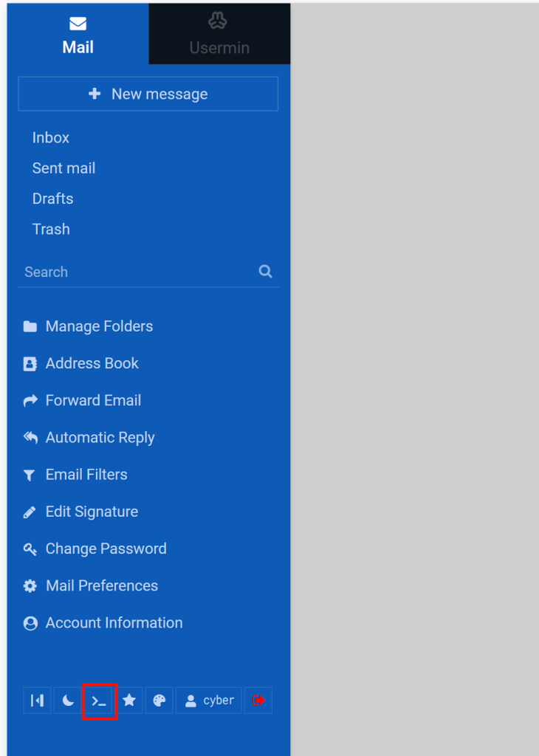539x756 pixels.
Task: Open Mail Preferences gear item
Action: pos(101,586)
